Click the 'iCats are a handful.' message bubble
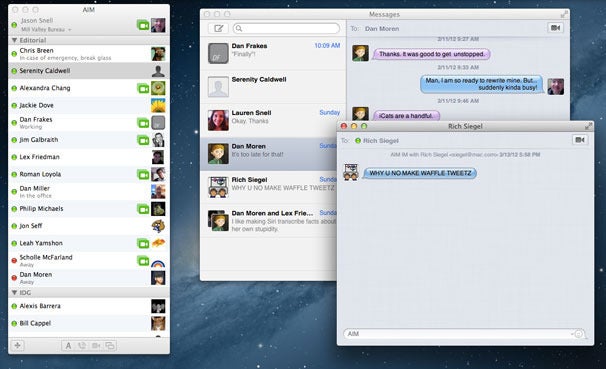606x369 pixels. pyautogui.click(x=406, y=116)
